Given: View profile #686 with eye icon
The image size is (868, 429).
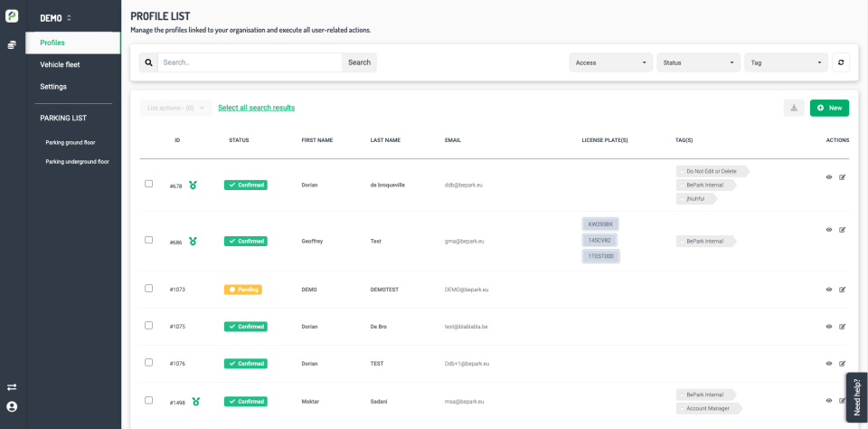Looking at the screenshot, I should pyautogui.click(x=829, y=230).
